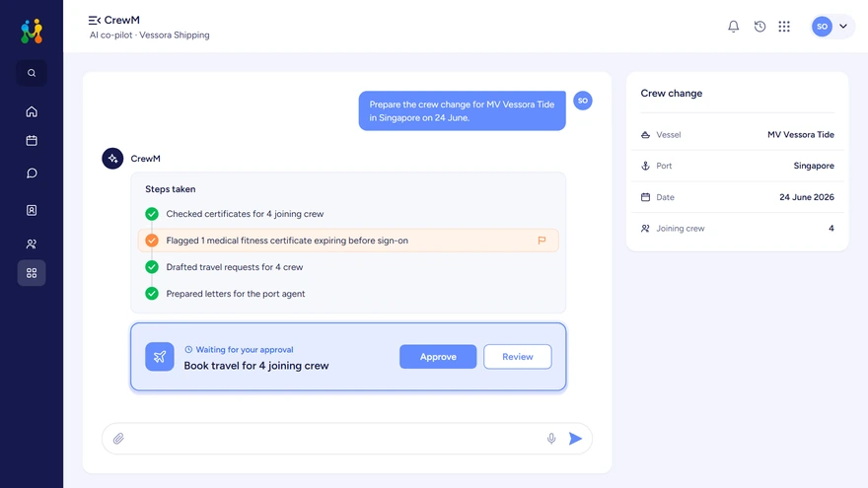Click the ship icon beside Vessel
The height and width of the screenshot is (488, 868).
click(x=645, y=134)
